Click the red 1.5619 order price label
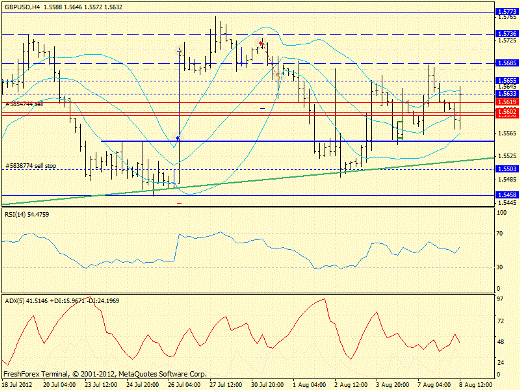The image size is (520, 390). click(x=507, y=102)
